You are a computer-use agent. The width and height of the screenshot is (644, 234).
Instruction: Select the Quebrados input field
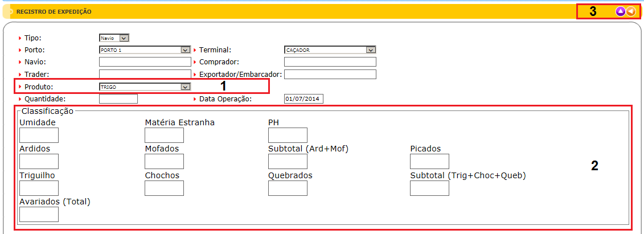point(288,188)
